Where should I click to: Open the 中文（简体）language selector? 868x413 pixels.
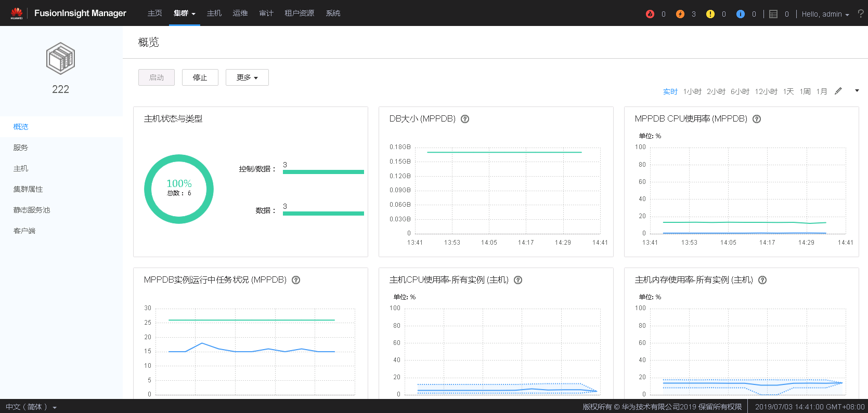tap(31, 407)
